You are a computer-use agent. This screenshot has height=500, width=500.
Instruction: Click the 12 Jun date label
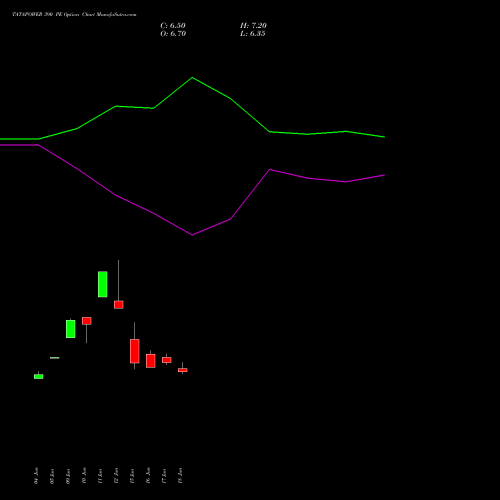pyautogui.click(x=116, y=476)
